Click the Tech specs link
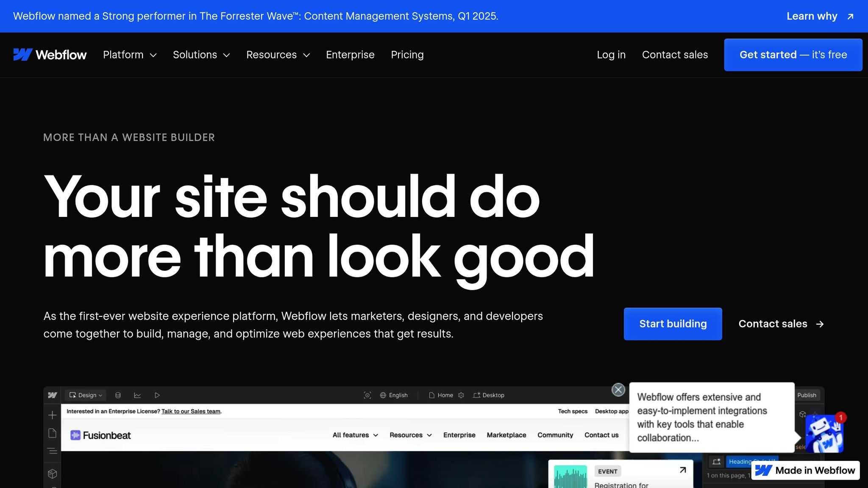Viewport: 868px width, 488px height. 573,411
